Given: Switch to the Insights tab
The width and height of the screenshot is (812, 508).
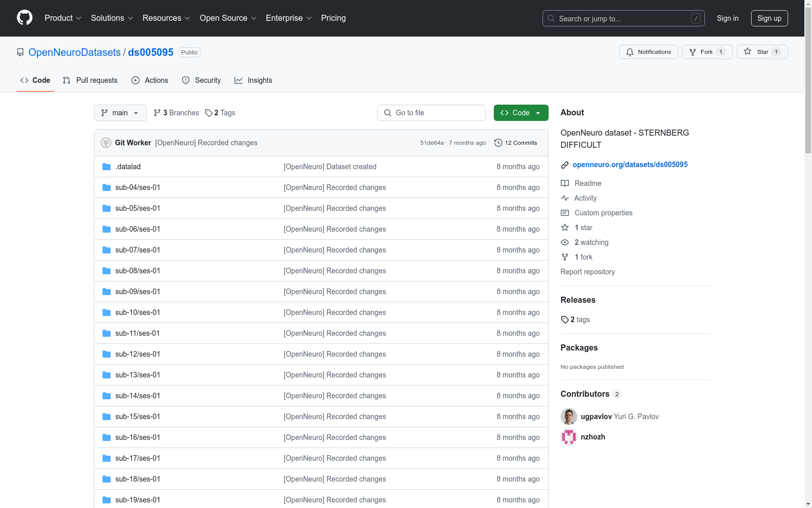Looking at the screenshot, I should pyautogui.click(x=253, y=80).
